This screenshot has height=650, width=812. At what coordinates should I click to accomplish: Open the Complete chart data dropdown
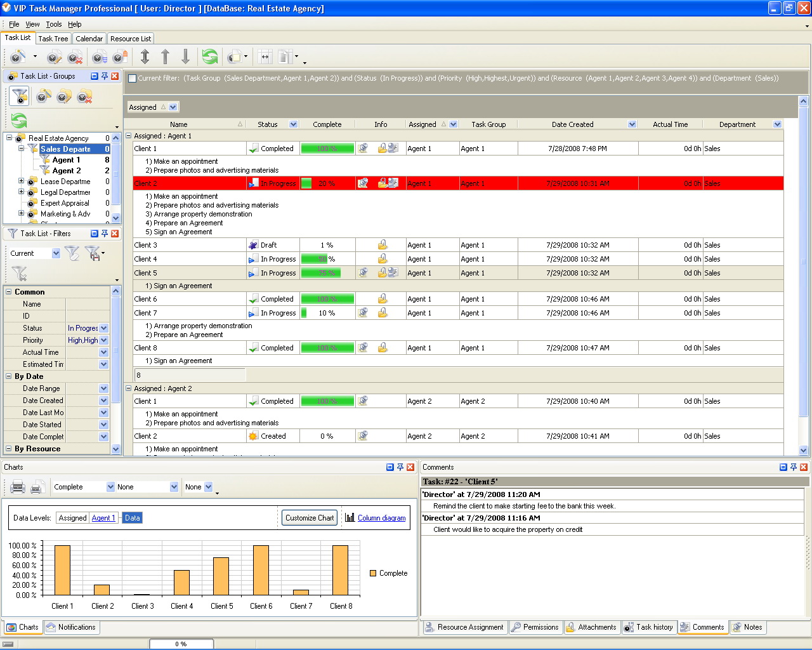point(110,487)
